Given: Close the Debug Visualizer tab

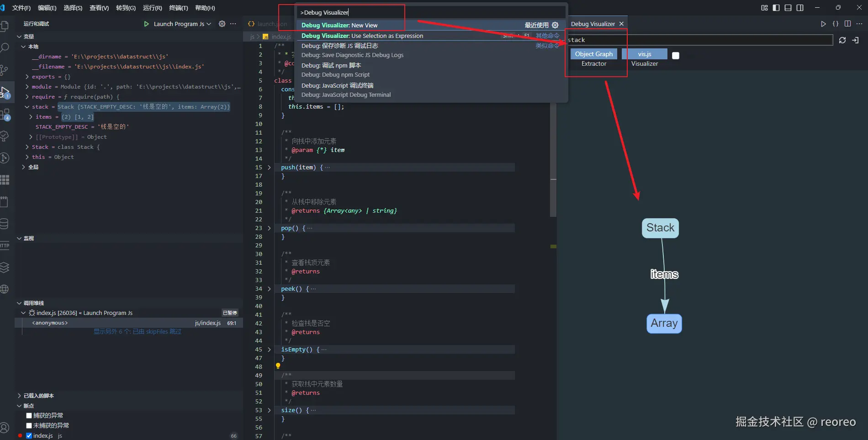Looking at the screenshot, I should click(x=621, y=24).
